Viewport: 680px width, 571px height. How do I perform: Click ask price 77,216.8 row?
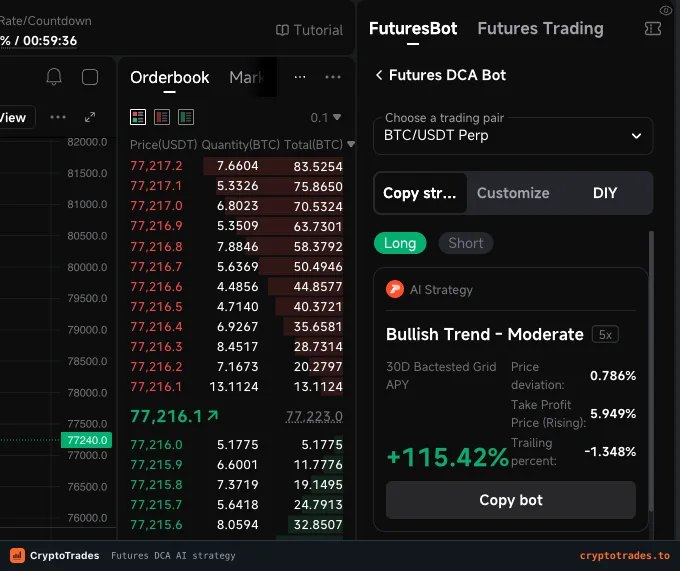236,246
